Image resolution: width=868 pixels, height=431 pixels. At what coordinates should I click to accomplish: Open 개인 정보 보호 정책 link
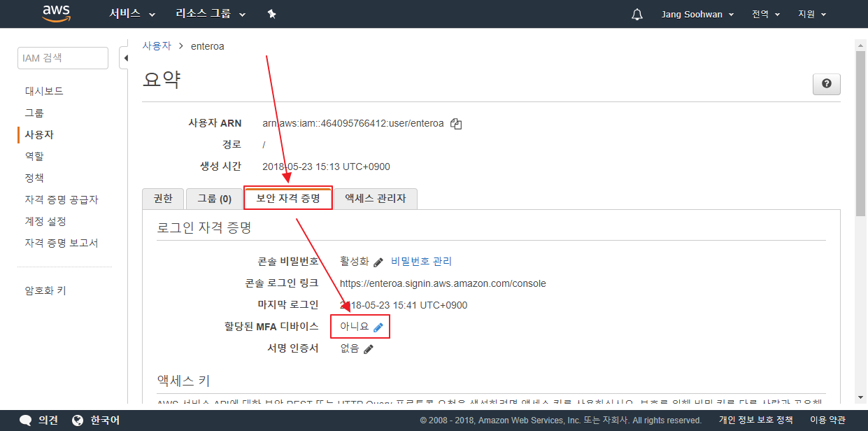[756, 421]
